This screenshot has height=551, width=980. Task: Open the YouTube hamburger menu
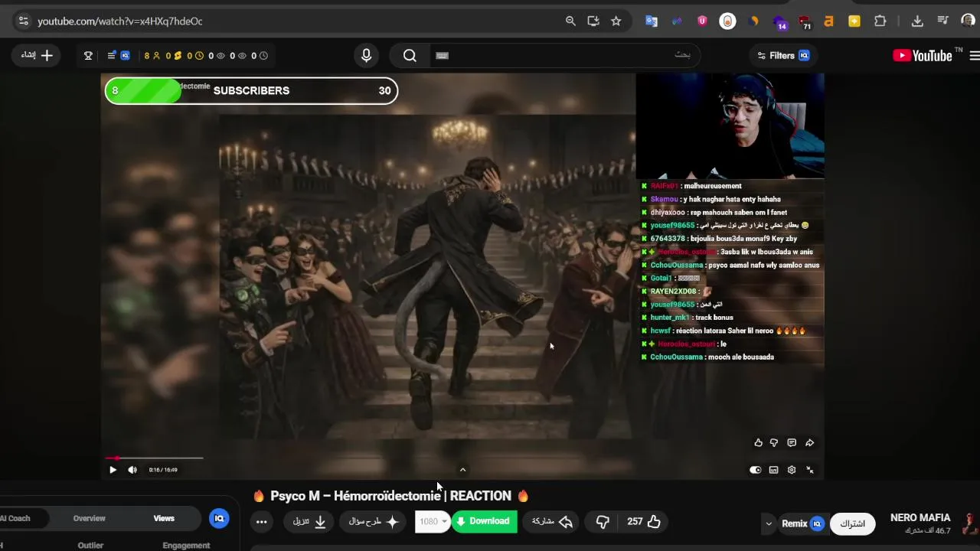coord(975,55)
